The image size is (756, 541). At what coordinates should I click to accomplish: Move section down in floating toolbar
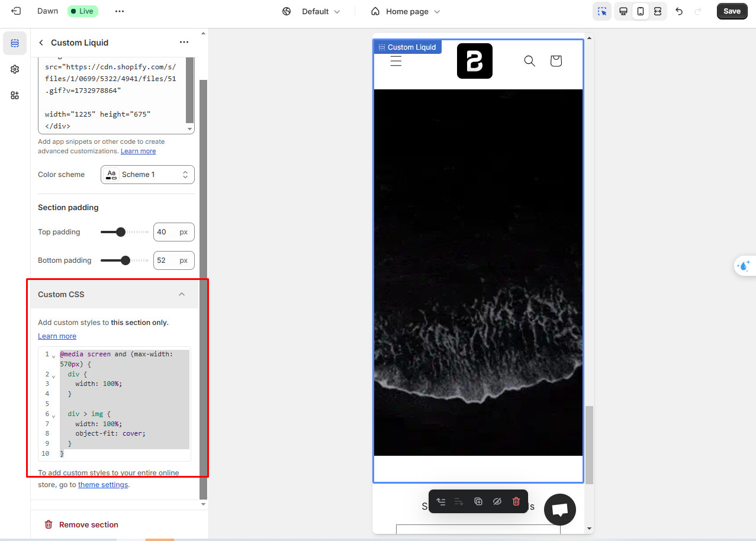coord(459,501)
